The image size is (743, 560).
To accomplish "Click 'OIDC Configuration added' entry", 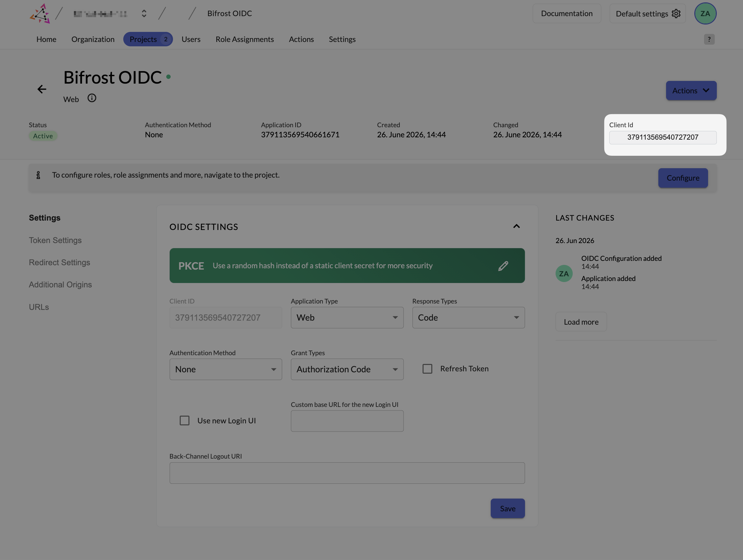I will (621, 259).
